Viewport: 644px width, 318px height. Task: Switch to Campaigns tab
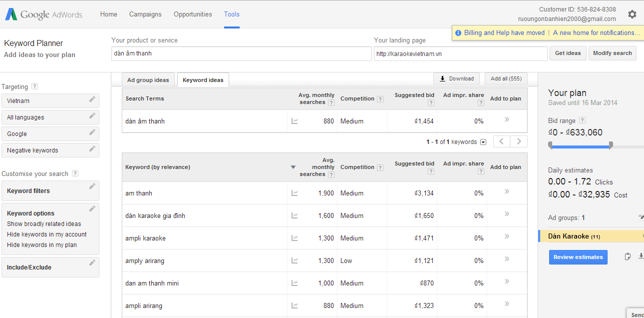click(x=145, y=14)
